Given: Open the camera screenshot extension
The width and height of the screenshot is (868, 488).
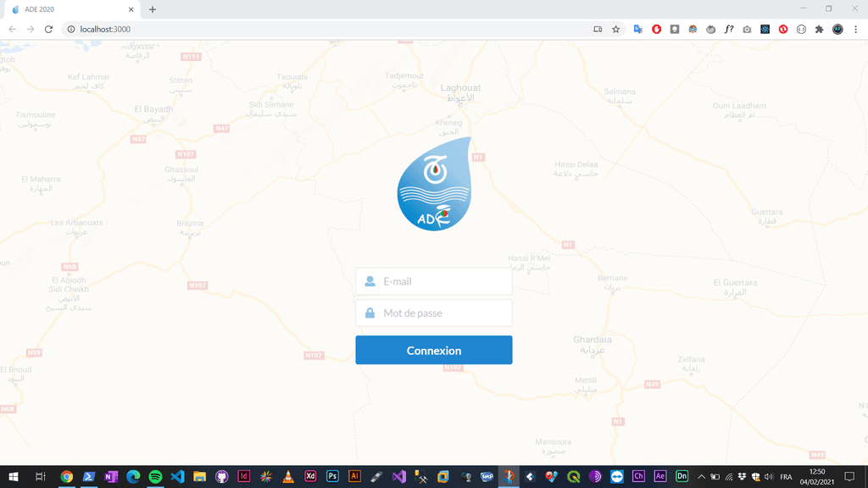Looking at the screenshot, I should pyautogui.click(x=748, y=30).
